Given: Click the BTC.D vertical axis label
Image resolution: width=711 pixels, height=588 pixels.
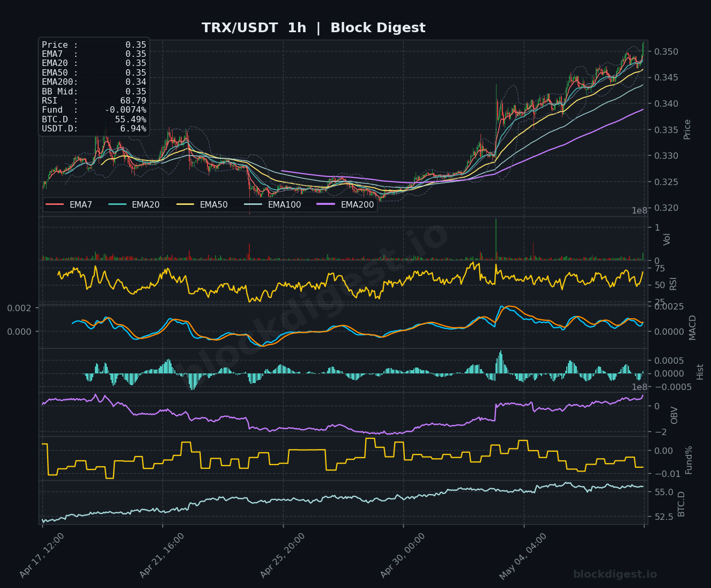Looking at the screenshot, I should (x=681, y=504).
